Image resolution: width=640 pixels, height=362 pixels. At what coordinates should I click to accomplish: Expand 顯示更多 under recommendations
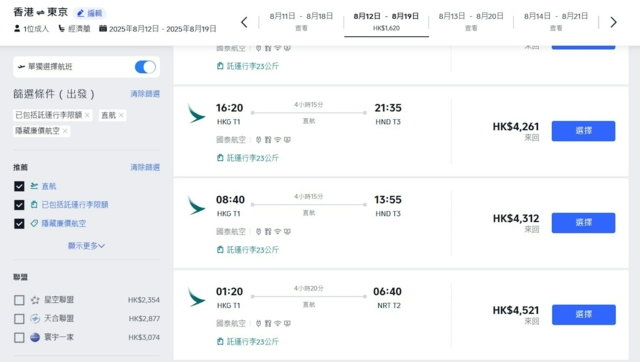86,246
